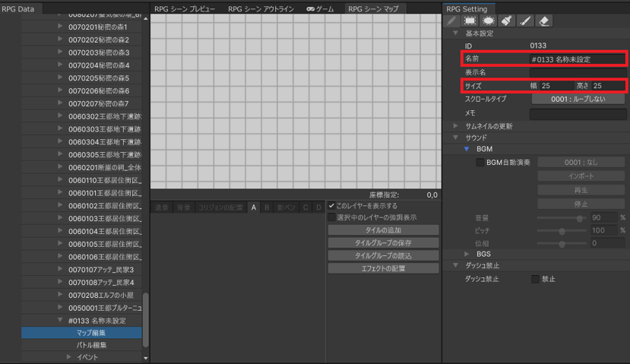Select the ellipse selection tool
Image resolution: width=630 pixels, height=364 pixels.
(489, 21)
